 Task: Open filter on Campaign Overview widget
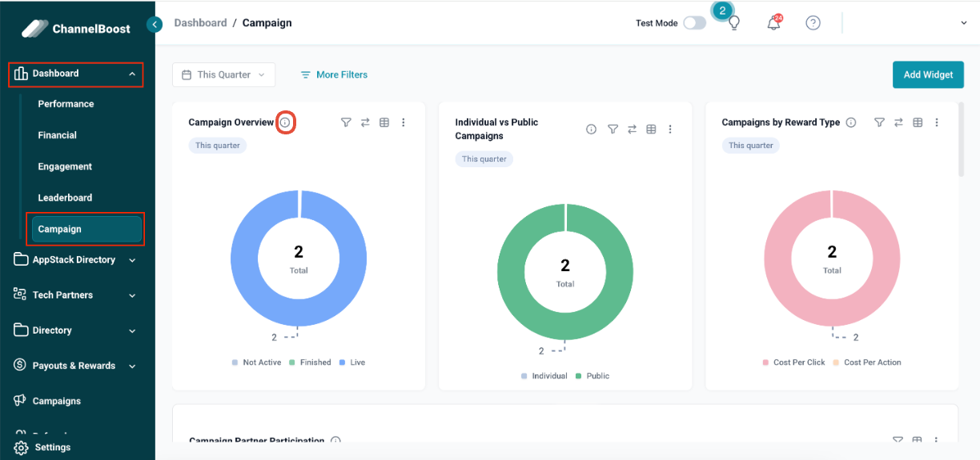(x=346, y=122)
